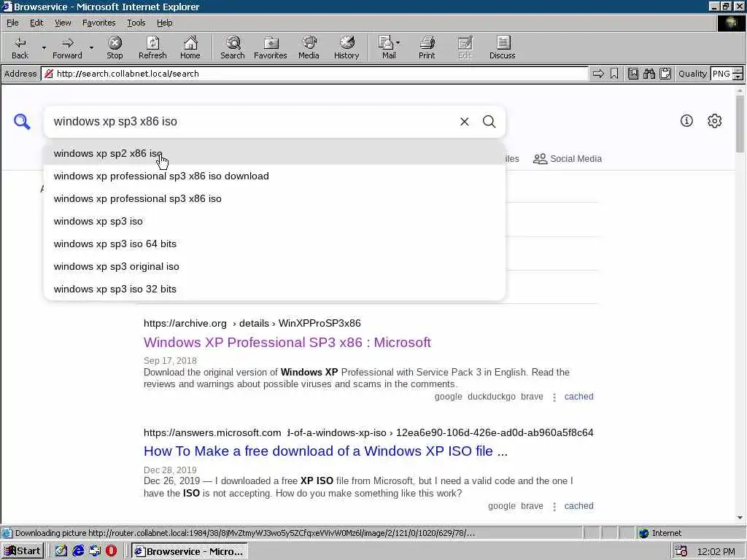Click the bookmarks book icon in toolbar
This screenshot has height=560, width=747.
pos(632,74)
